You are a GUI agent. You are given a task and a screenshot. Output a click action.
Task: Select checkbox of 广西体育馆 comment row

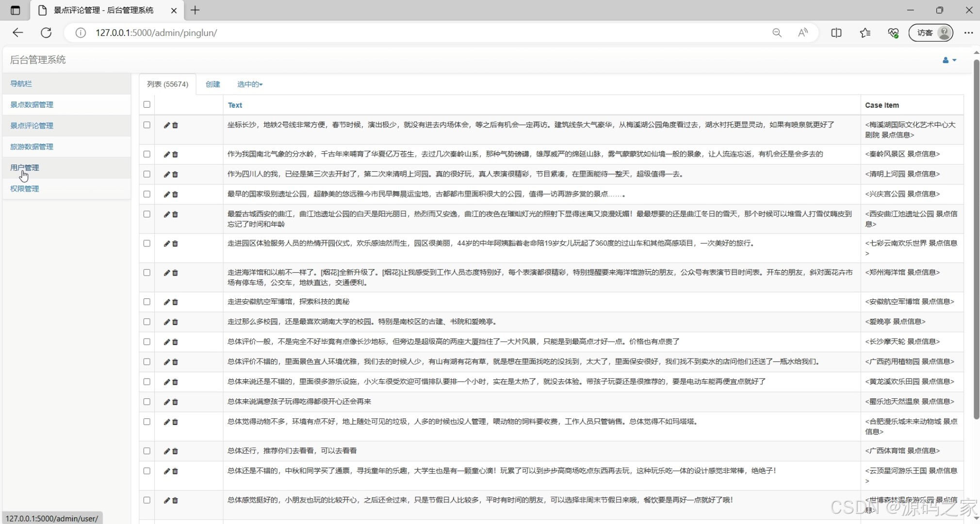tap(147, 451)
